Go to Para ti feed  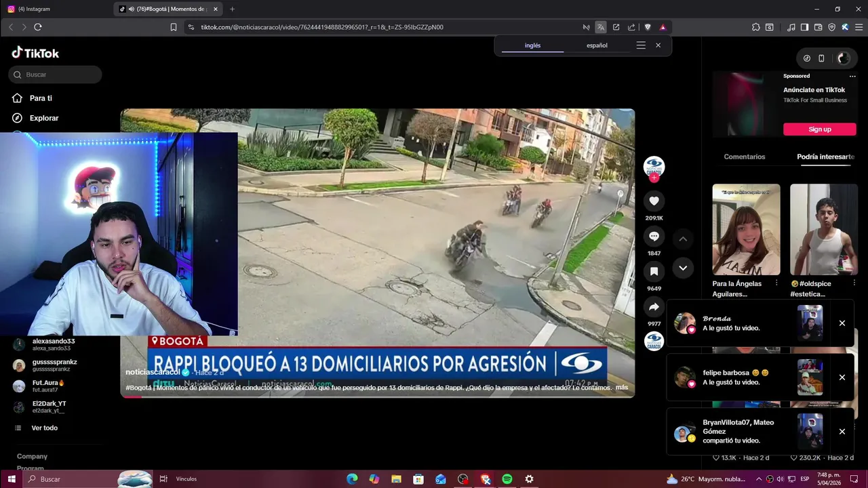pyautogui.click(x=32, y=98)
